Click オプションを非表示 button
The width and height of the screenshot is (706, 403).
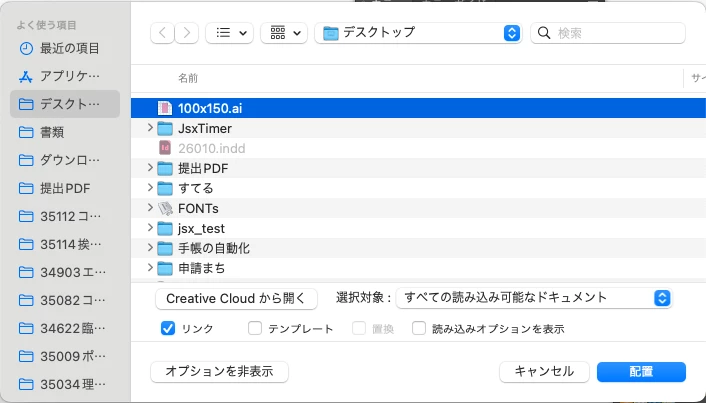(219, 372)
